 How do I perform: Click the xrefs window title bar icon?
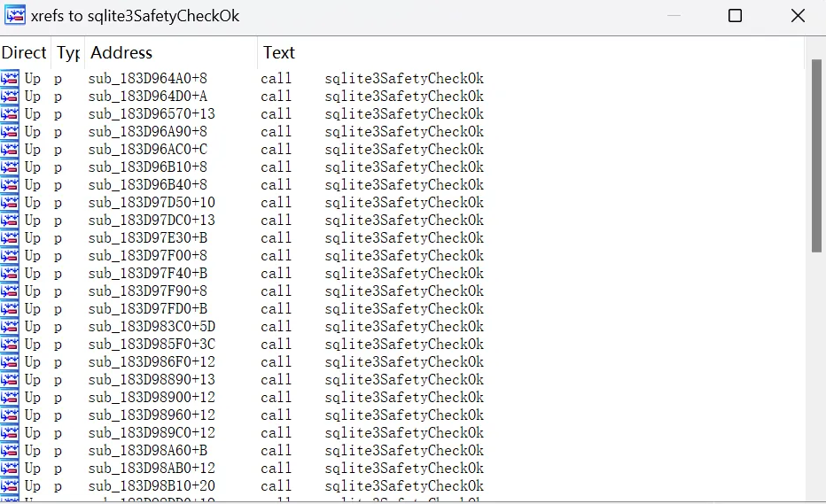15,15
